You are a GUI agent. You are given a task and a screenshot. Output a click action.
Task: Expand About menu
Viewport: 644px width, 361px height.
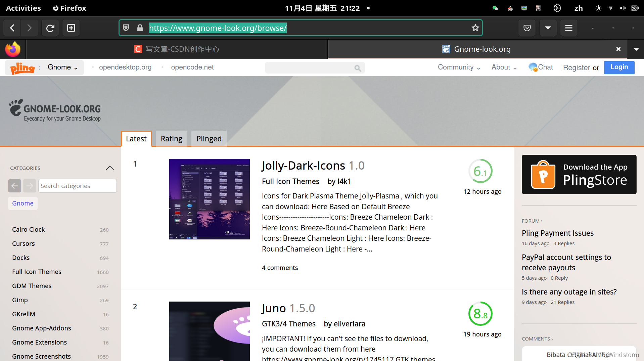point(504,67)
